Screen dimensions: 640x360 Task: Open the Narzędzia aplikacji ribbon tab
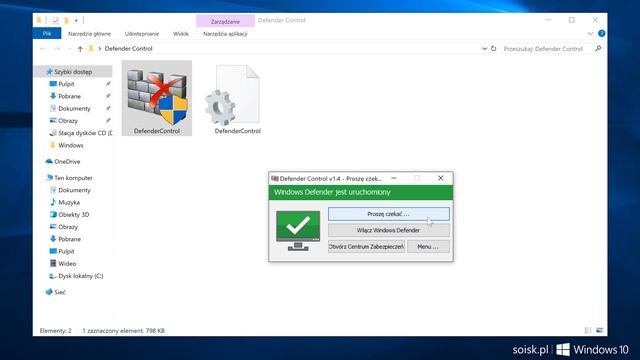225,34
